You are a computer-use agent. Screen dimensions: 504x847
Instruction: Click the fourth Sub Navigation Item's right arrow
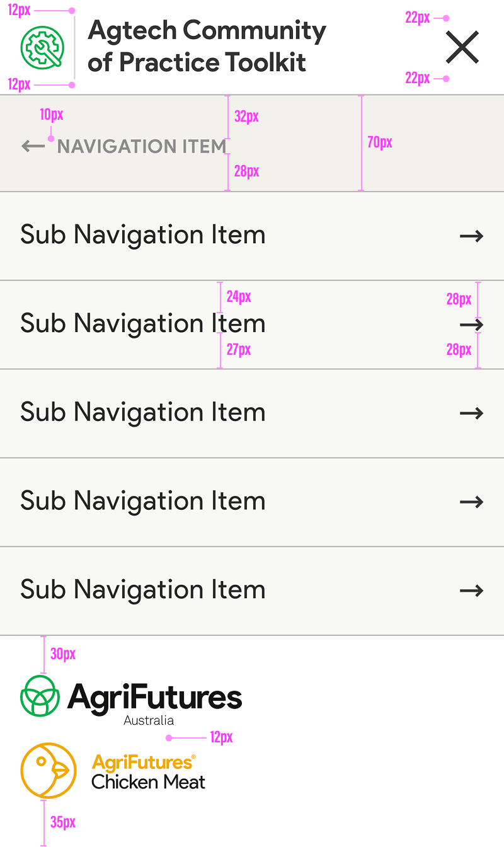click(x=471, y=502)
